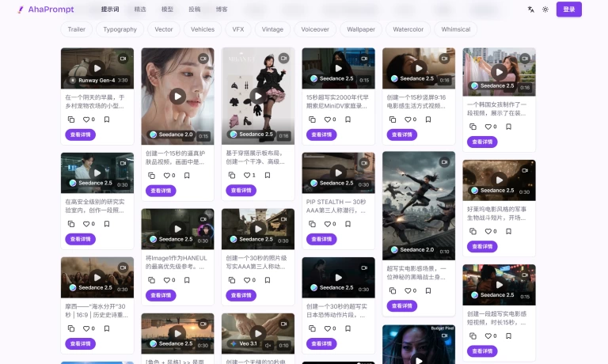The height and width of the screenshot is (364, 608).
Task: Open the sunset Seedance 2.5 video thumbnail
Action: pyautogui.click(x=177, y=333)
